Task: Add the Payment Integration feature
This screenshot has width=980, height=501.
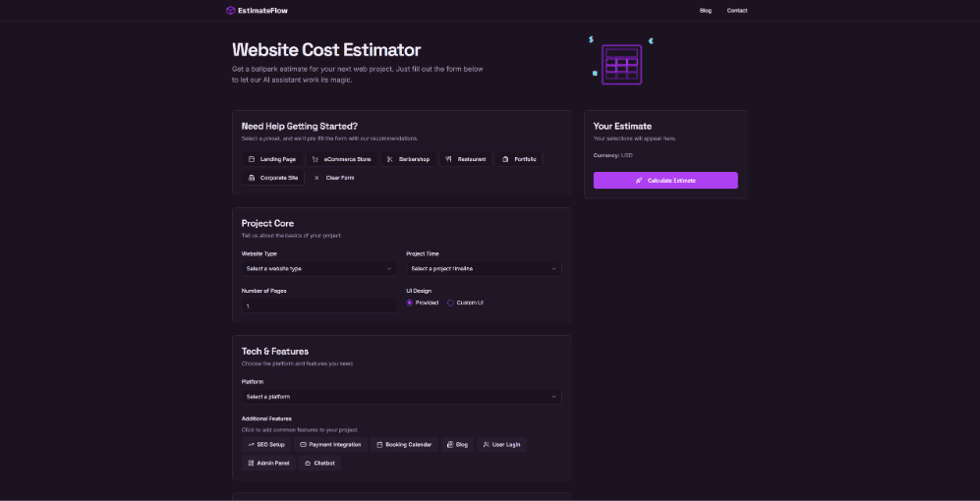Action: pyautogui.click(x=330, y=445)
